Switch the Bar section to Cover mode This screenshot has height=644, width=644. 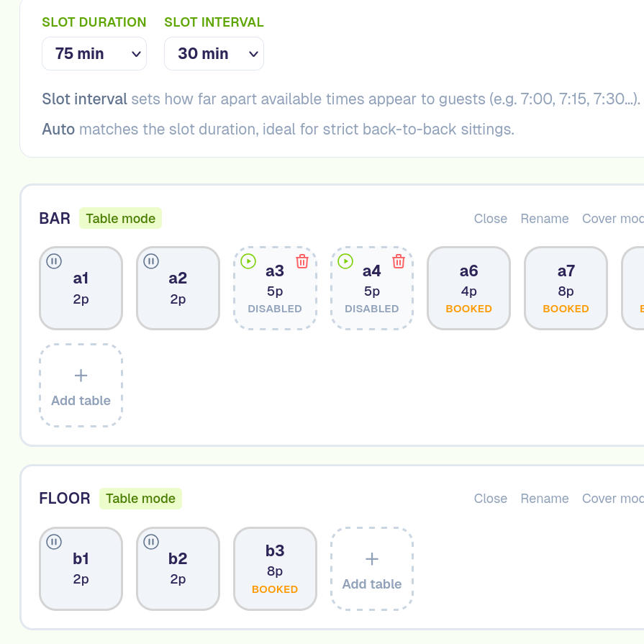(612, 219)
